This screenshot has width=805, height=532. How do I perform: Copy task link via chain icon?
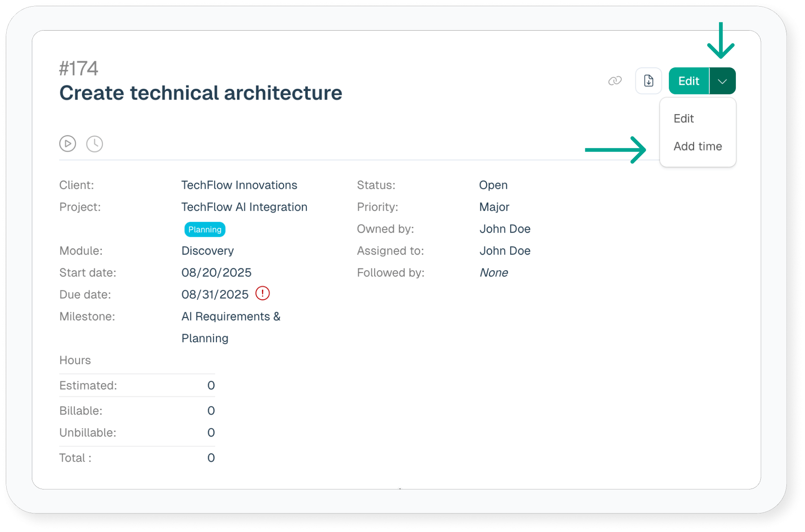[x=615, y=81]
